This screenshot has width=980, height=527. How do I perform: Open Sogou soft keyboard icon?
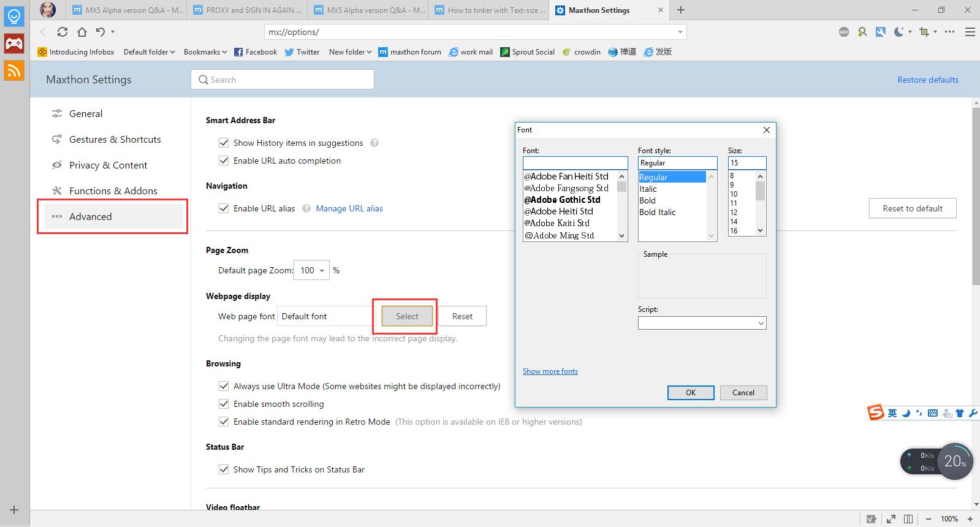coord(933,413)
